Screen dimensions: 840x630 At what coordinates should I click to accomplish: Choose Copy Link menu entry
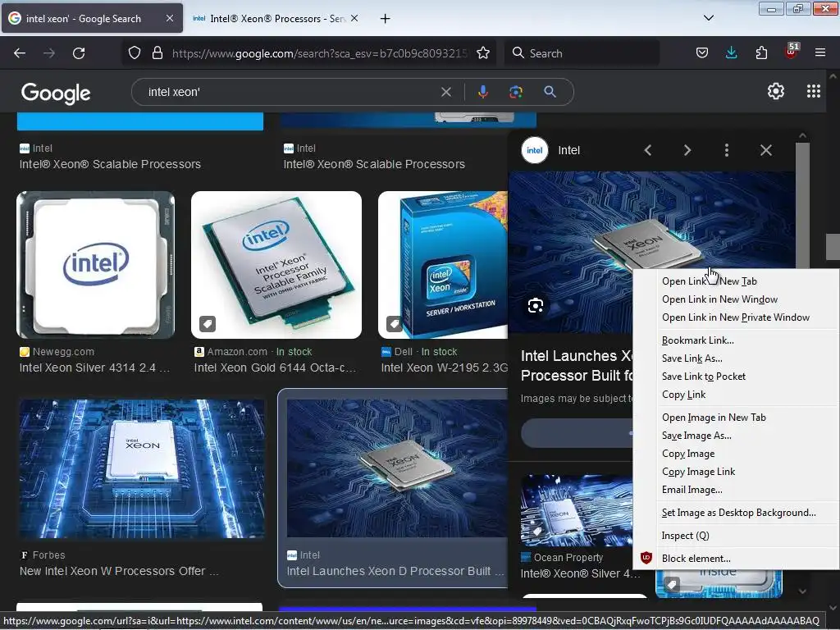point(736,395)
